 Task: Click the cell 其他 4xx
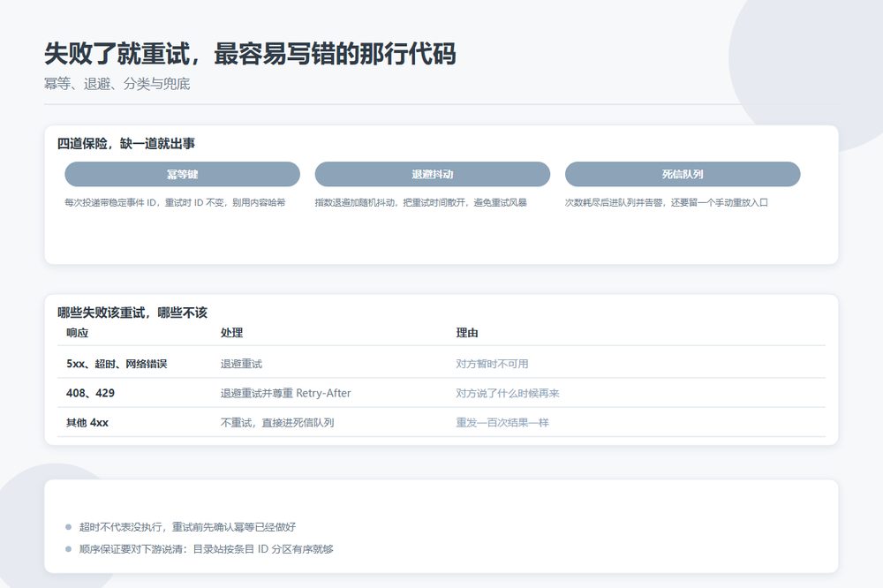coord(87,422)
